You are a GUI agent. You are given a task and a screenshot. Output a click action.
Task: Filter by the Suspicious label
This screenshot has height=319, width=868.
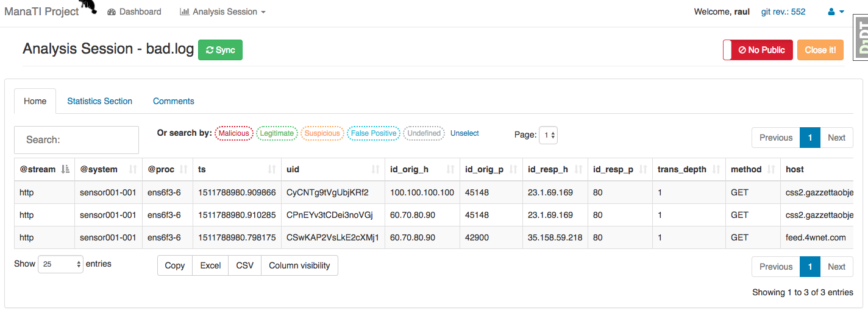[x=322, y=133]
